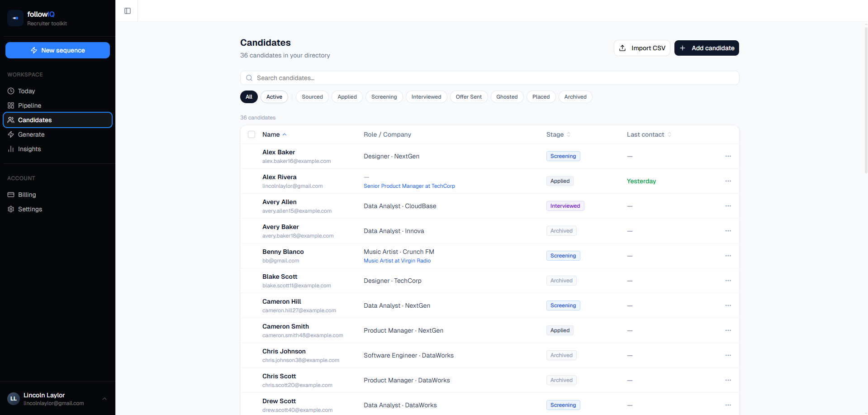Screen dimensions: 868x415
Task: Click the Billing card icon
Action: (11, 195)
